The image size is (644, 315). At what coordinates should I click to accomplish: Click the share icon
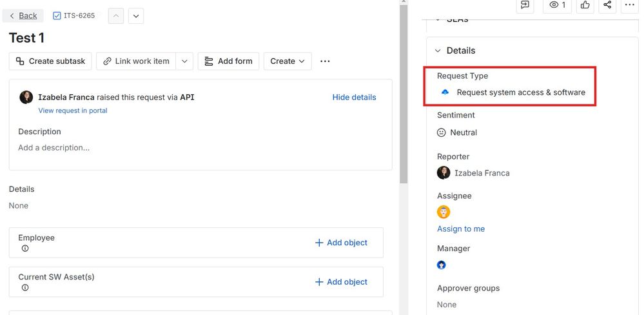[x=607, y=5]
